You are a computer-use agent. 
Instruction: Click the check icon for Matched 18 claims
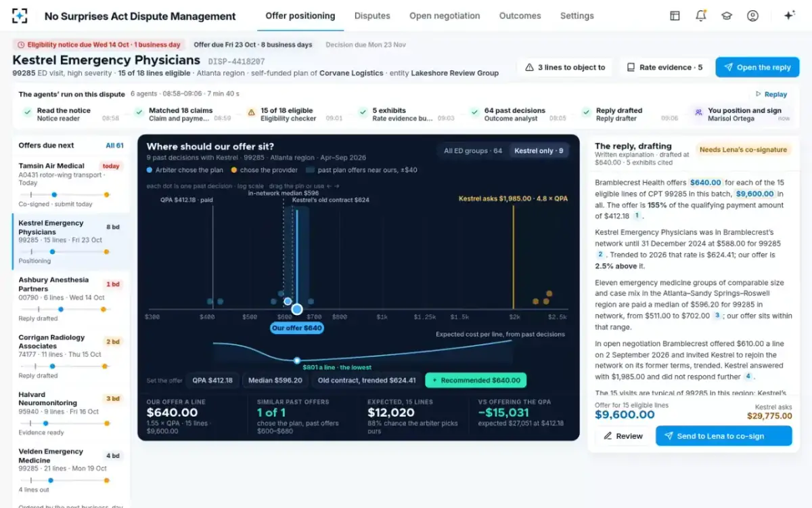tap(139, 114)
